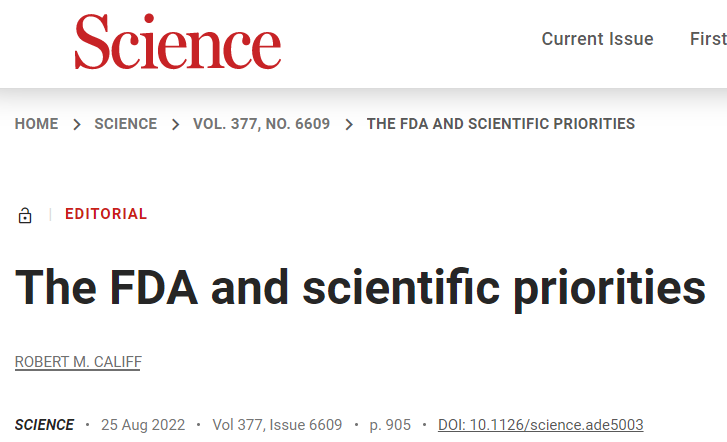Navigate to the SCIENCE breadcrumb link

125,124
